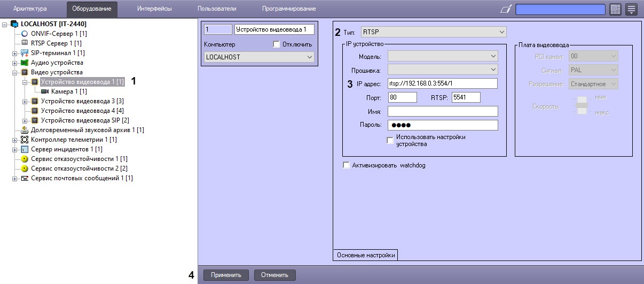
Task: Enable Использовать настройки устройства checkbox
Action: (x=390, y=140)
